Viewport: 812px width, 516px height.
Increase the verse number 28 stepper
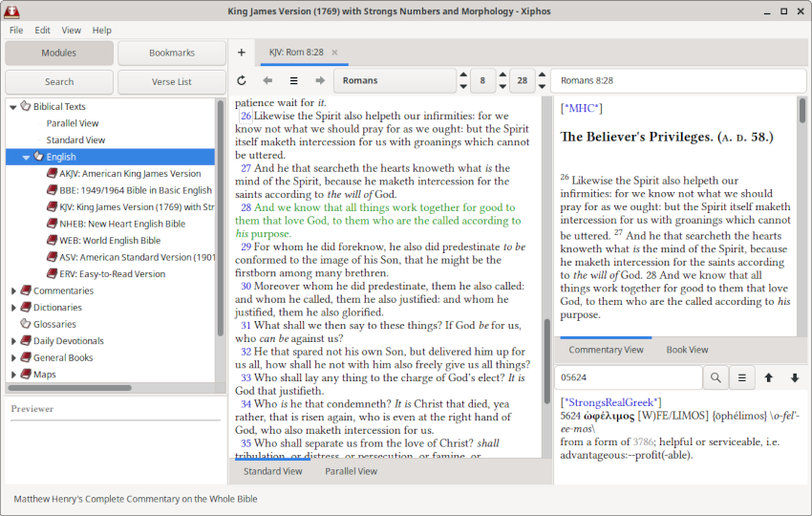[543, 75]
